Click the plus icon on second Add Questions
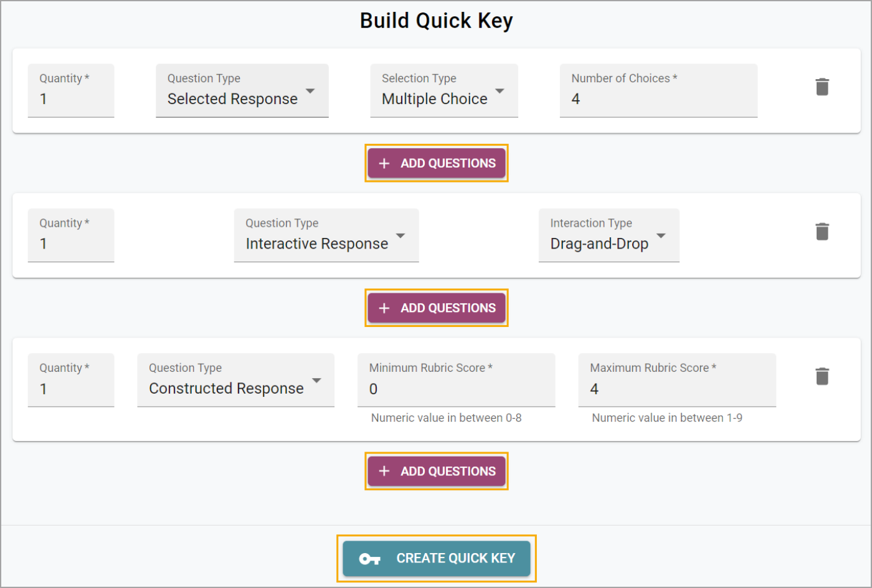The height and width of the screenshot is (588, 872). 384,308
